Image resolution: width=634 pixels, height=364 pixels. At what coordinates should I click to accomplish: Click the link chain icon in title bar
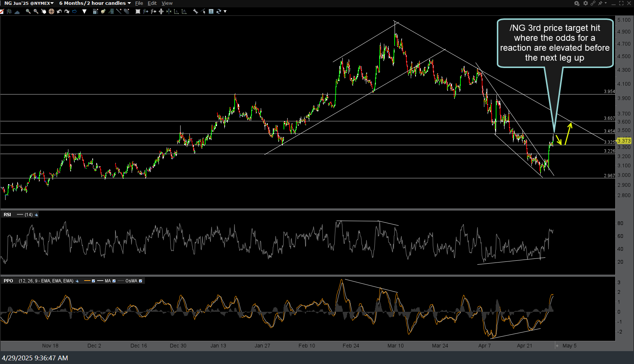593,3
